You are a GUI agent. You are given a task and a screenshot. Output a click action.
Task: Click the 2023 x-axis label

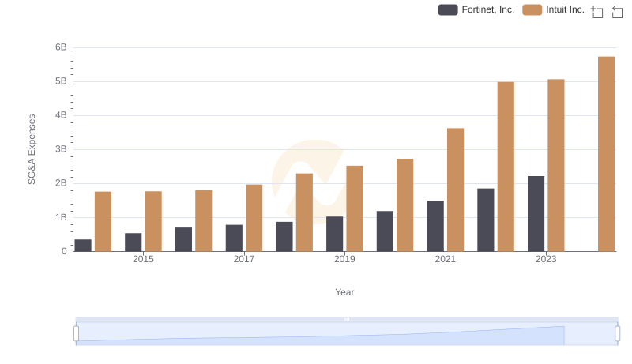pyautogui.click(x=546, y=259)
